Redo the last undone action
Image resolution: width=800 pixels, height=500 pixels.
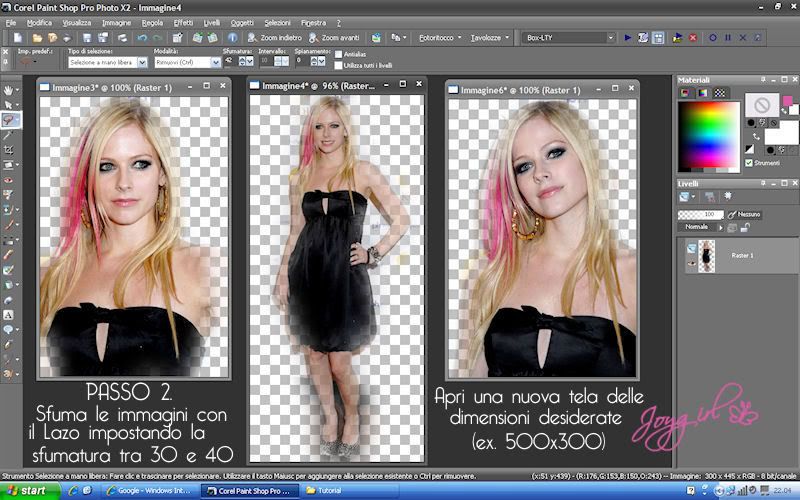click(x=158, y=38)
